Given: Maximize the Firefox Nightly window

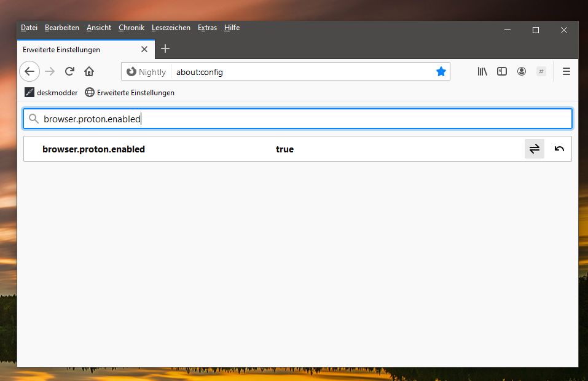Looking at the screenshot, I should (536, 30).
